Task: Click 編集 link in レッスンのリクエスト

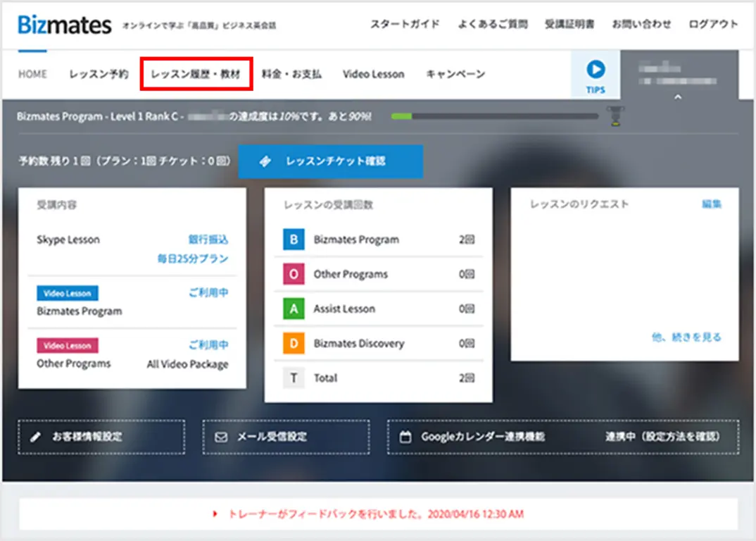Action: pyautogui.click(x=712, y=204)
